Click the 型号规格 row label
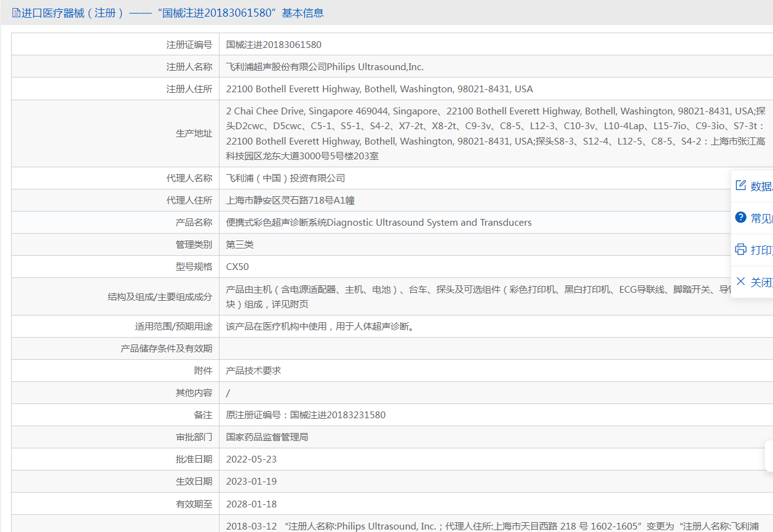This screenshot has width=773, height=532. pos(194,267)
